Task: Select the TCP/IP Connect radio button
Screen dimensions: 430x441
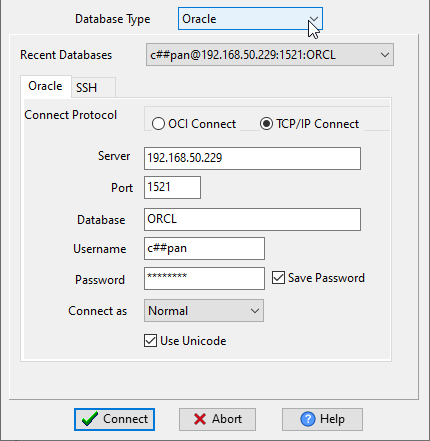Action: [x=266, y=124]
